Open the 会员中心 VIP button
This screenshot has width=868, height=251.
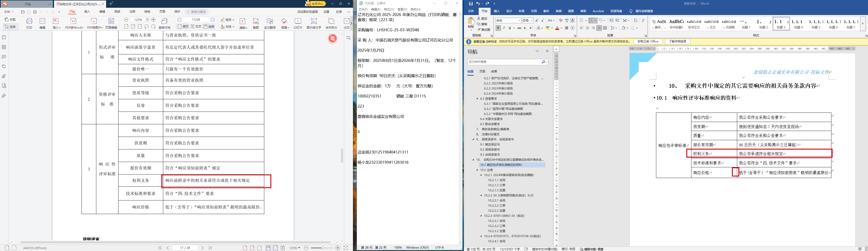pos(315,4)
